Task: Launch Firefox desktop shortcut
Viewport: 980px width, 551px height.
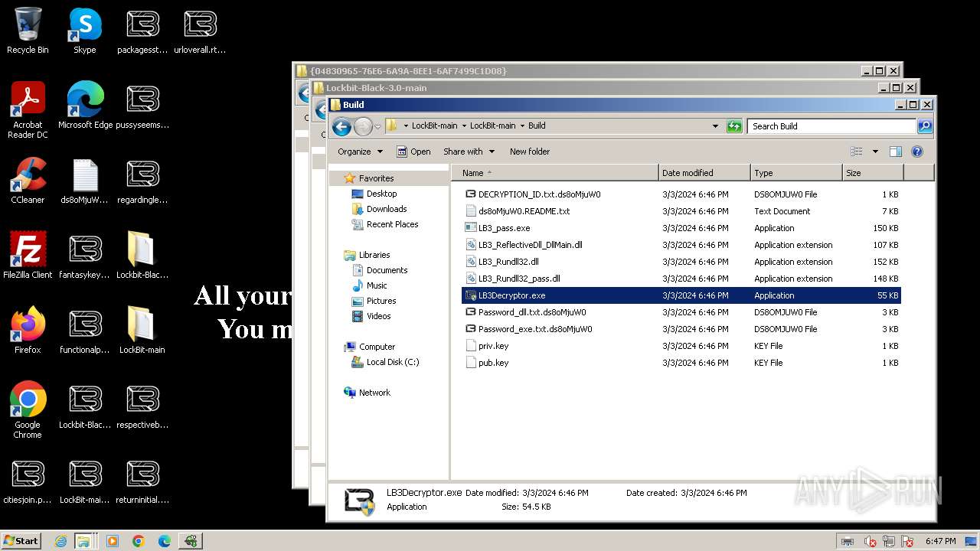Action: pyautogui.click(x=28, y=331)
